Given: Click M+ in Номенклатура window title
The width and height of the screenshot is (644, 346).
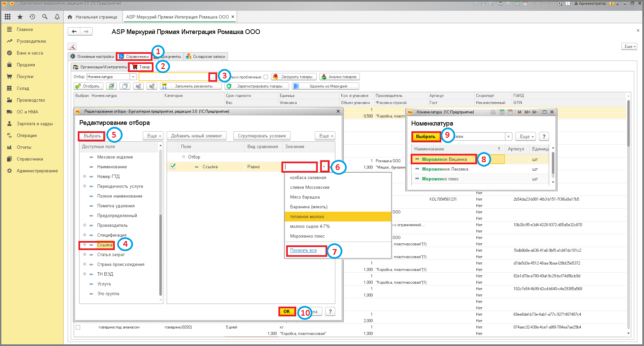Looking at the screenshot, I should pyautogui.click(x=527, y=112).
